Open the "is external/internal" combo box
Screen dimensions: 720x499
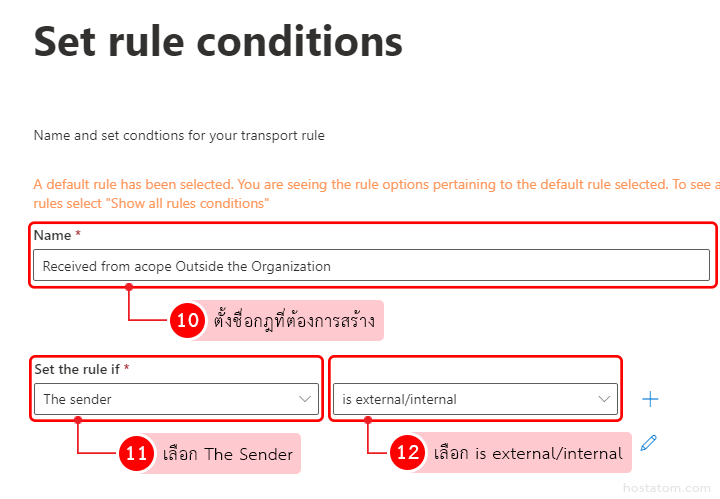click(x=474, y=399)
